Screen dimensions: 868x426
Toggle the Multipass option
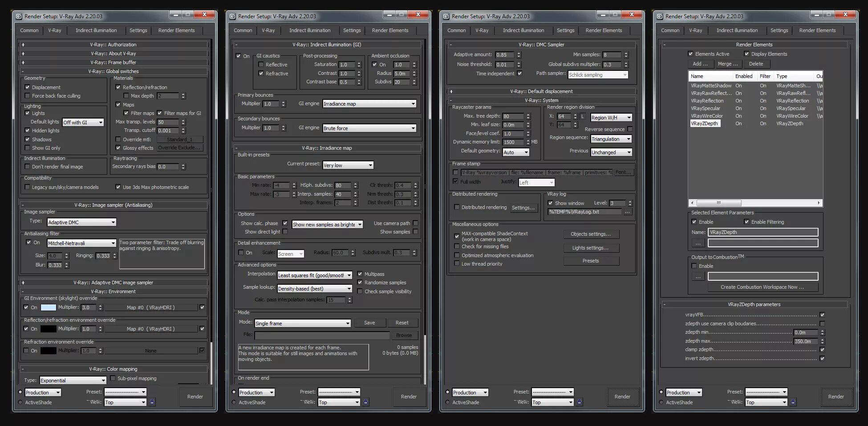(360, 274)
